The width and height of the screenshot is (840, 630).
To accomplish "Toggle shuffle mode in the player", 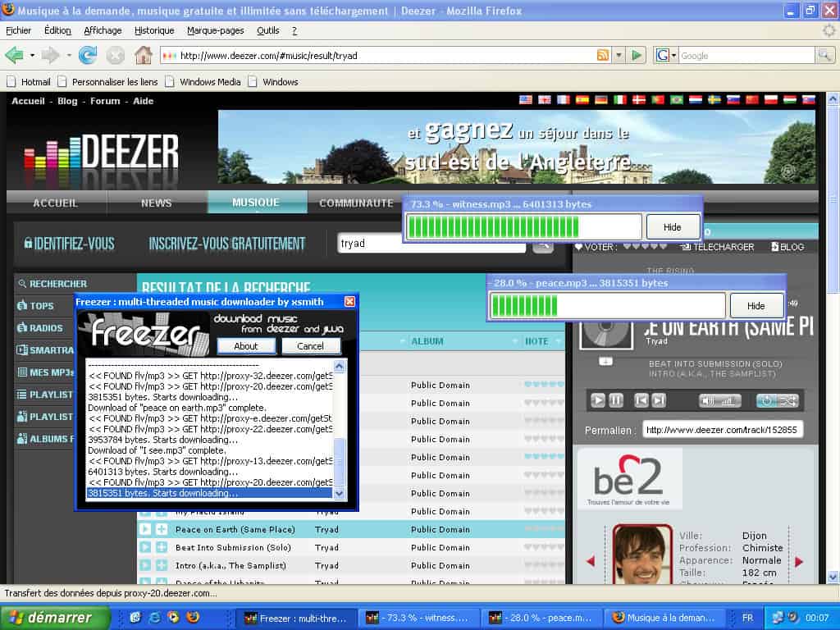I will point(787,400).
